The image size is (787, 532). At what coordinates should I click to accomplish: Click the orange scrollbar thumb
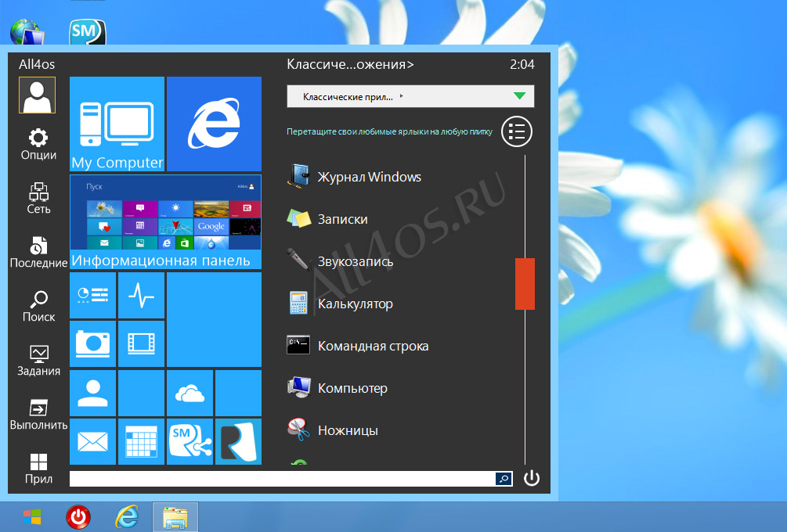pos(525,284)
